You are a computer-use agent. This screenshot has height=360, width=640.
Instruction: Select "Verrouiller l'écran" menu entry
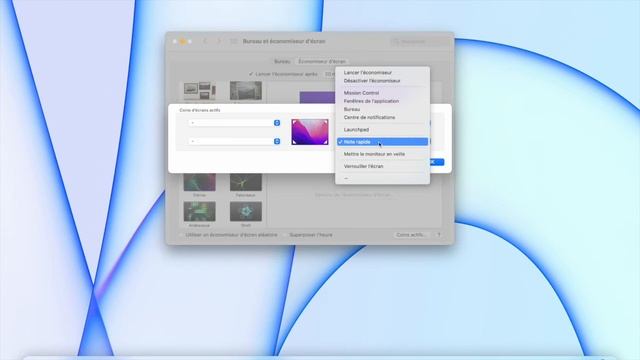click(x=382, y=167)
